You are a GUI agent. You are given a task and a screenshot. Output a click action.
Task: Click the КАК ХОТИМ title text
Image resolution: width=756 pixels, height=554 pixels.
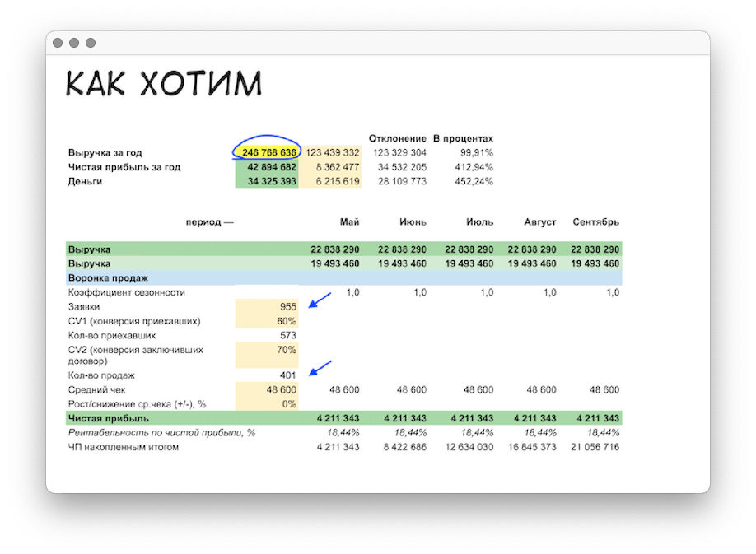(x=163, y=83)
